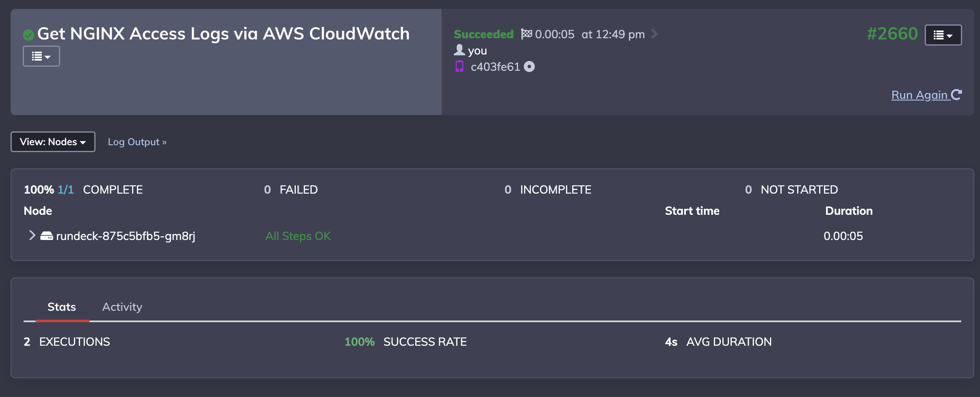The height and width of the screenshot is (397, 980).
Task: Click the checkered flag duration icon
Action: click(527, 34)
